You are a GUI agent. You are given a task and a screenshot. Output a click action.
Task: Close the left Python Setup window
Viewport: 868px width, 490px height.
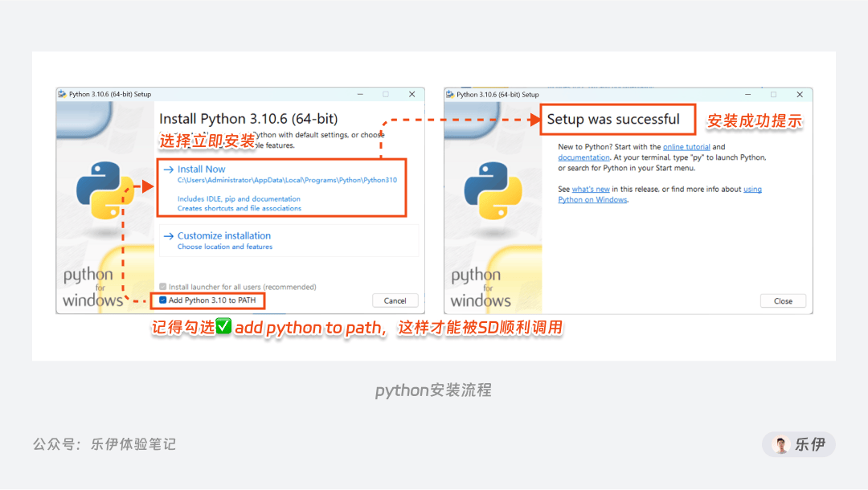coord(411,94)
